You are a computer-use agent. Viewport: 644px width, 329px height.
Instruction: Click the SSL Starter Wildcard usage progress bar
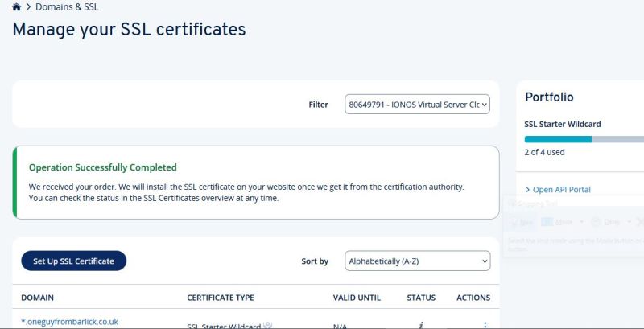click(x=583, y=139)
